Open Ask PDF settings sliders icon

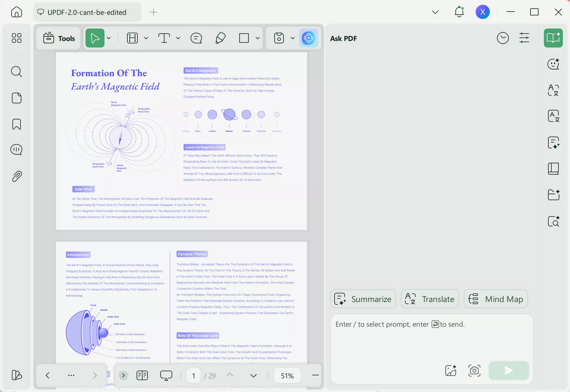[524, 38]
